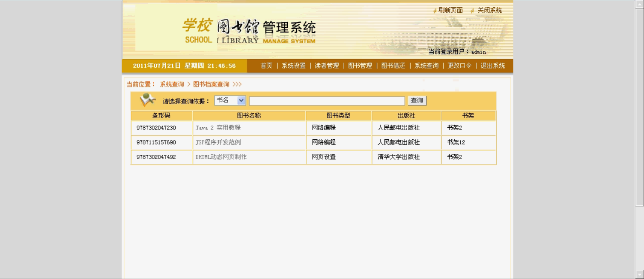
Task: Click 网页设置 type cell
Action: (339, 157)
